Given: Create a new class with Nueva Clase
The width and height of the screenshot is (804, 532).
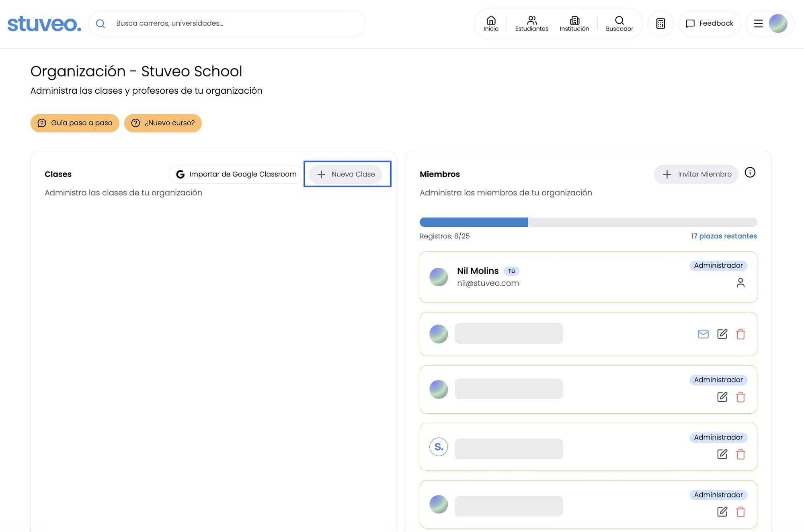Looking at the screenshot, I should [346, 174].
